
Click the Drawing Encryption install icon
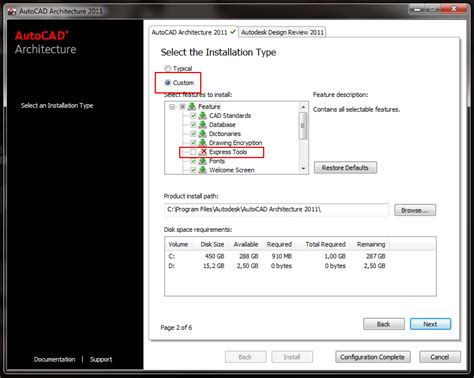coord(202,143)
